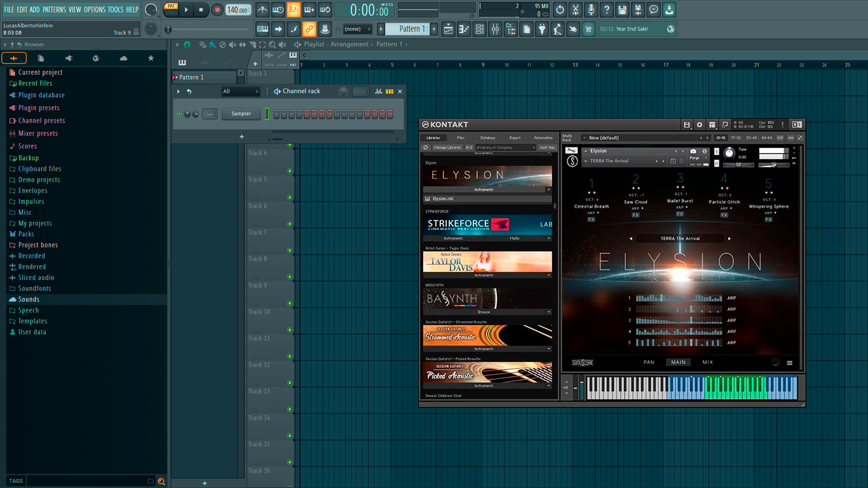Screen dimensions: 868x488
Task: Toggle FX under Mallet Burst layer
Action: pos(680,214)
